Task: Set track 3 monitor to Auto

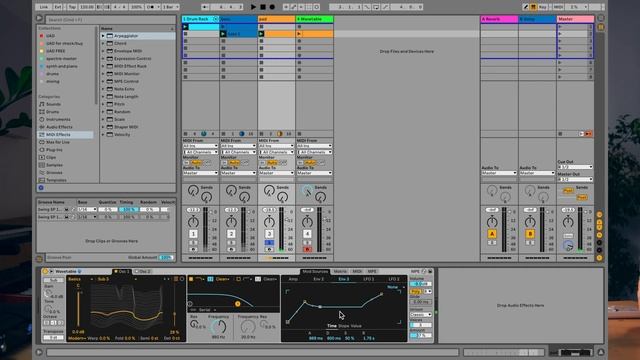Action: click(272, 162)
